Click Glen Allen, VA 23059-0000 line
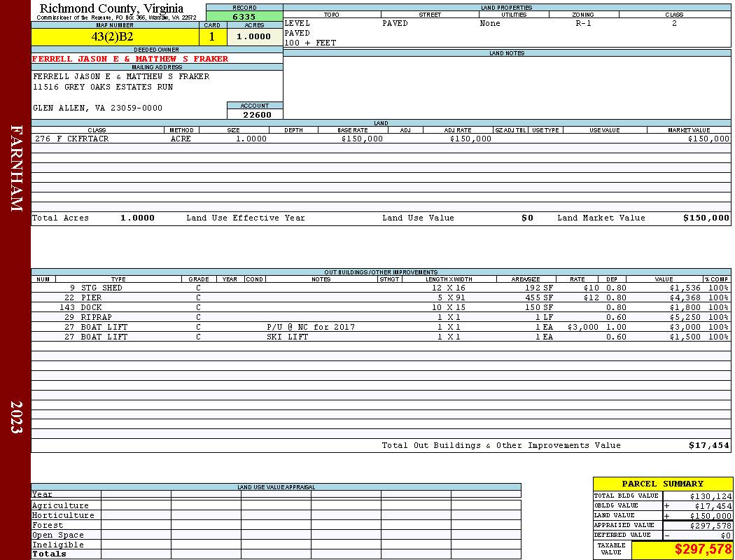 pos(97,108)
